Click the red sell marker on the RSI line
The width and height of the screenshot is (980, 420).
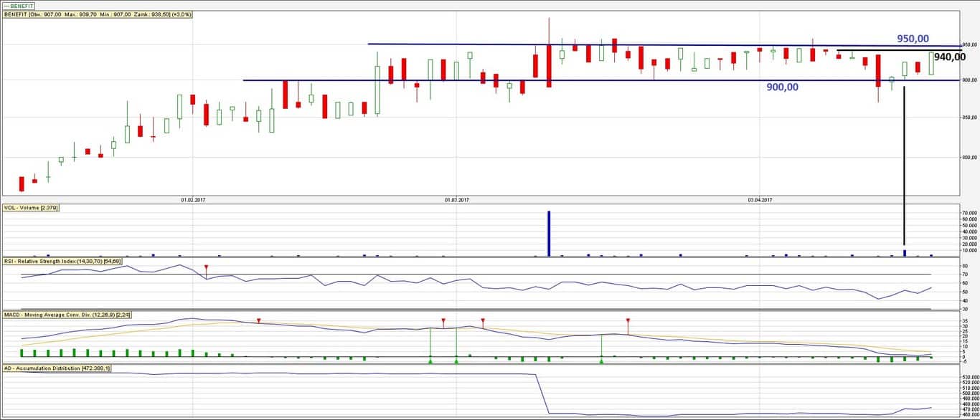[207, 268]
